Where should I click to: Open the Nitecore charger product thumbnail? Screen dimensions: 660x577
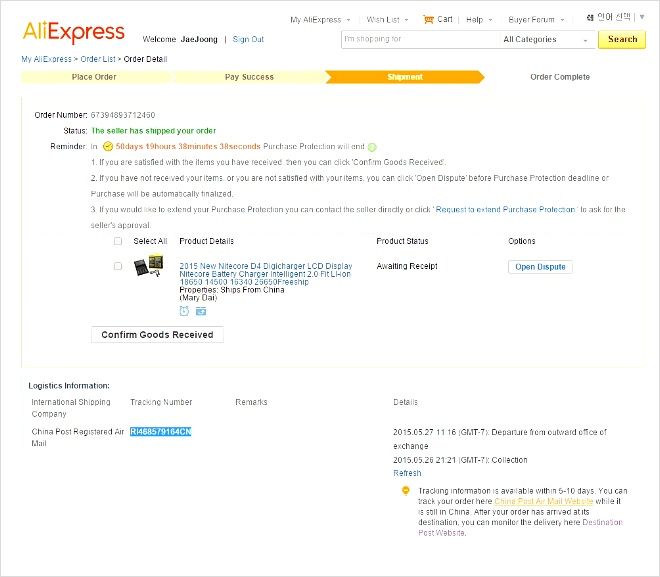[148, 266]
